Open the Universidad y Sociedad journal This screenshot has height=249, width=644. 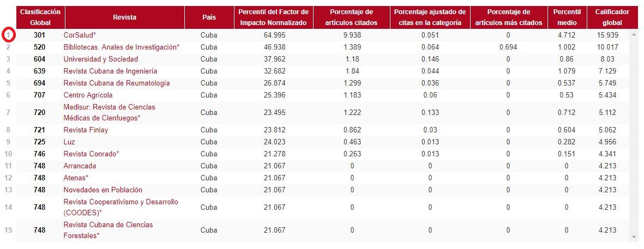pyautogui.click(x=101, y=59)
